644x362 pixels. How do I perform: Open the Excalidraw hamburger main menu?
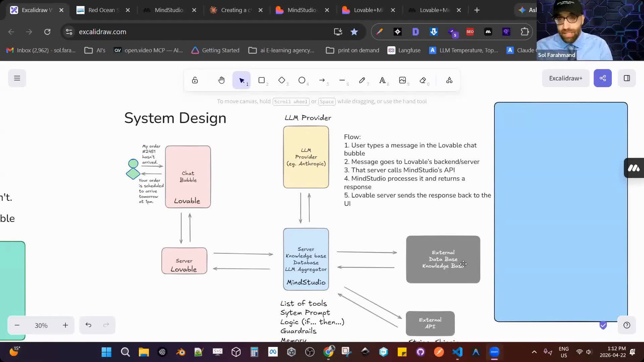pyautogui.click(x=17, y=78)
